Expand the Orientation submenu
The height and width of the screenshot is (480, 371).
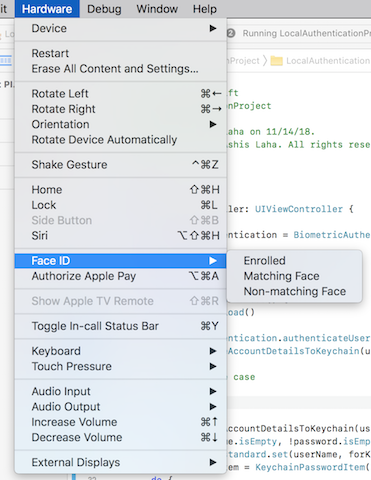(x=121, y=124)
